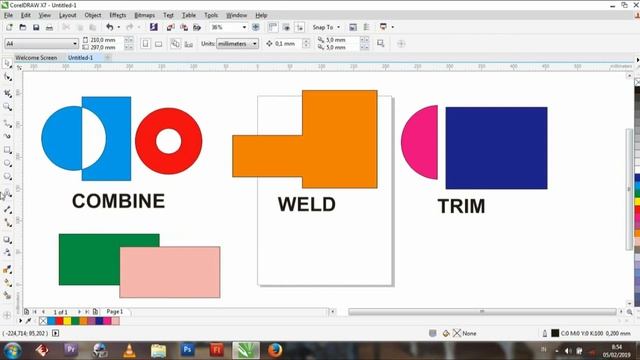This screenshot has width=640, height=360.
Task: Select the Crop tool
Action: pyautogui.click(x=7, y=93)
